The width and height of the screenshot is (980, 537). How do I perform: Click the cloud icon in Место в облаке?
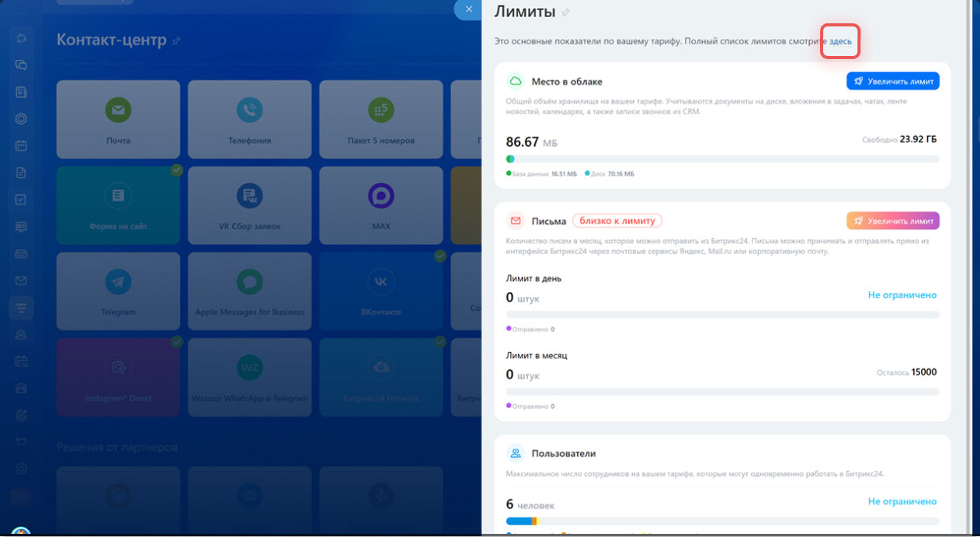tap(515, 81)
